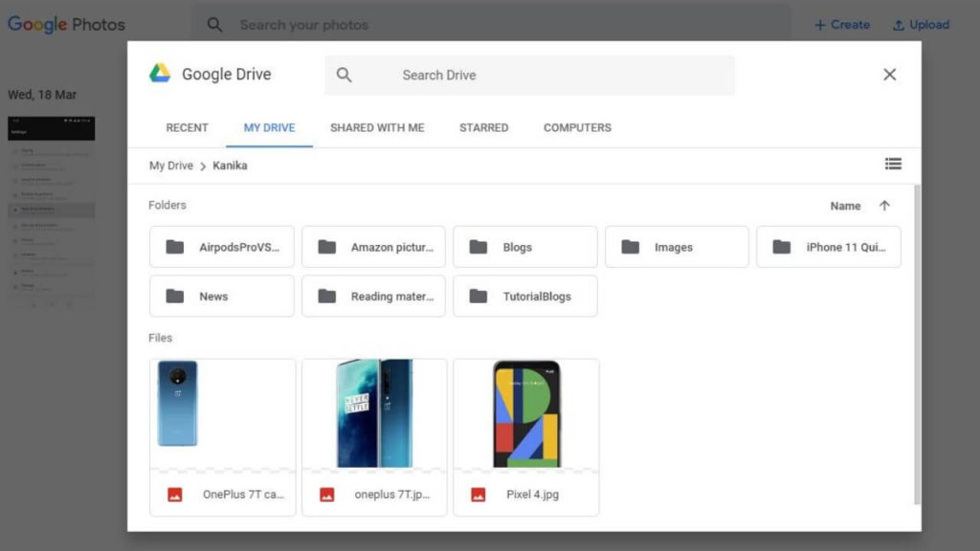Click the Images folder name
The height and width of the screenshot is (551, 980).
(x=674, y=247)
